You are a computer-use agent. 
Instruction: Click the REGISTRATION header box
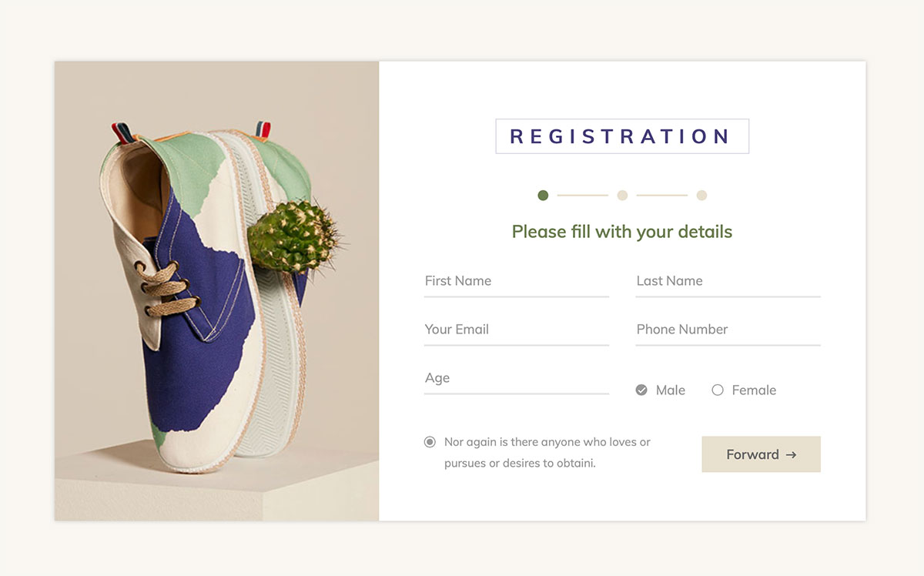[x=622, y=136]
